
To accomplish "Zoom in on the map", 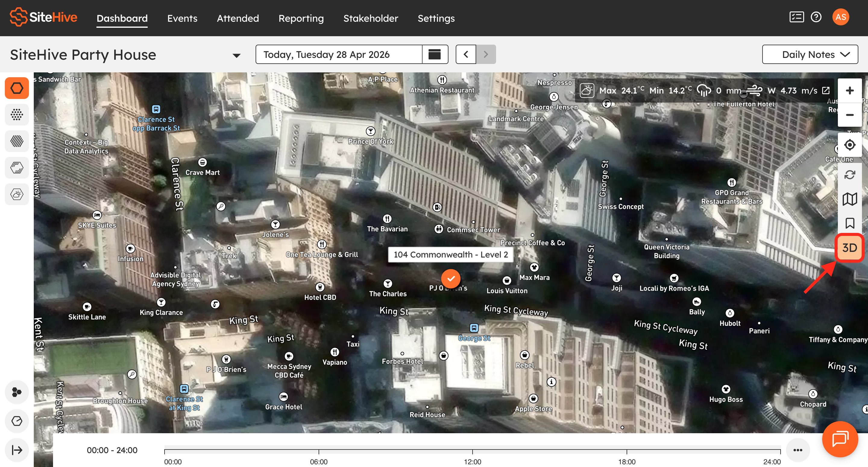I will point(850,91).
